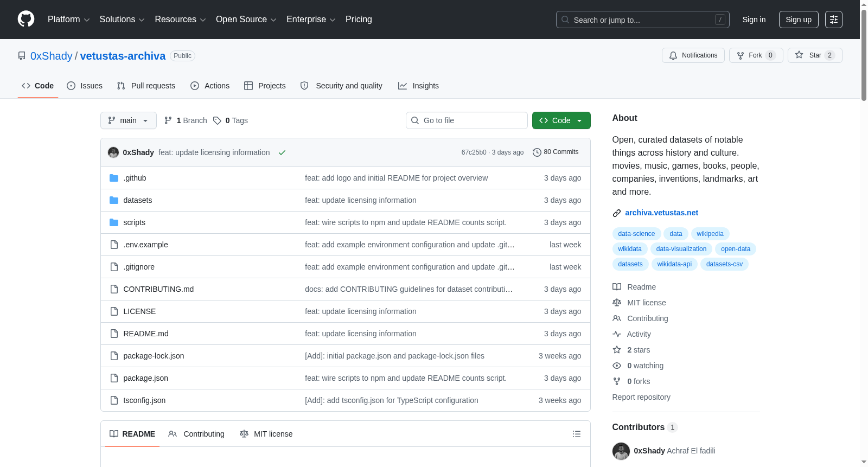This screenshot has height=467, width=868.
Task: Open the README outline list icon
Action: pyautogui.click(x=577, y=434)
